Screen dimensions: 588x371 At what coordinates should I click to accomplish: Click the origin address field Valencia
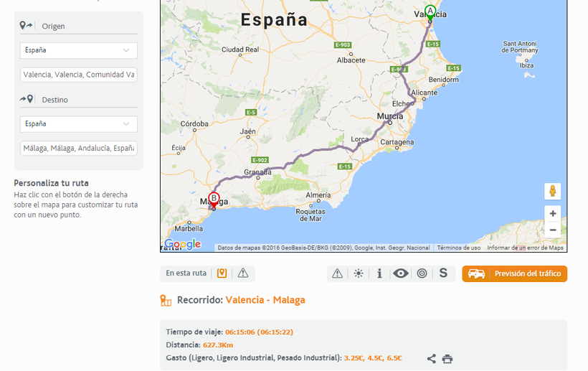click(79, 75)
